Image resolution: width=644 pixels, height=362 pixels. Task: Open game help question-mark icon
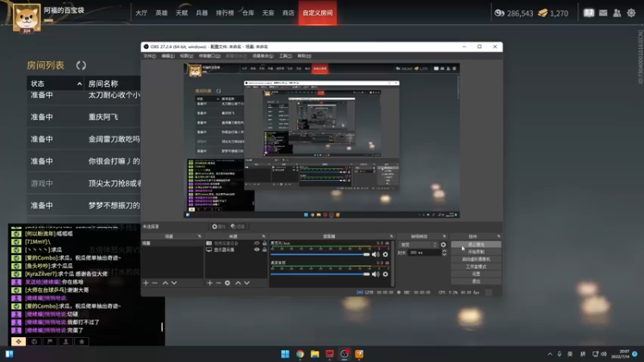coord(589,13)
